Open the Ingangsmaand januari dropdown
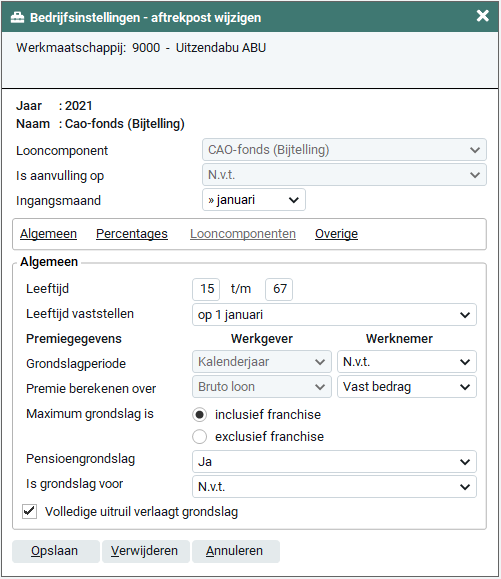This screenshot has width=501, height=579. pyautogui.click(x=254, y=200)
